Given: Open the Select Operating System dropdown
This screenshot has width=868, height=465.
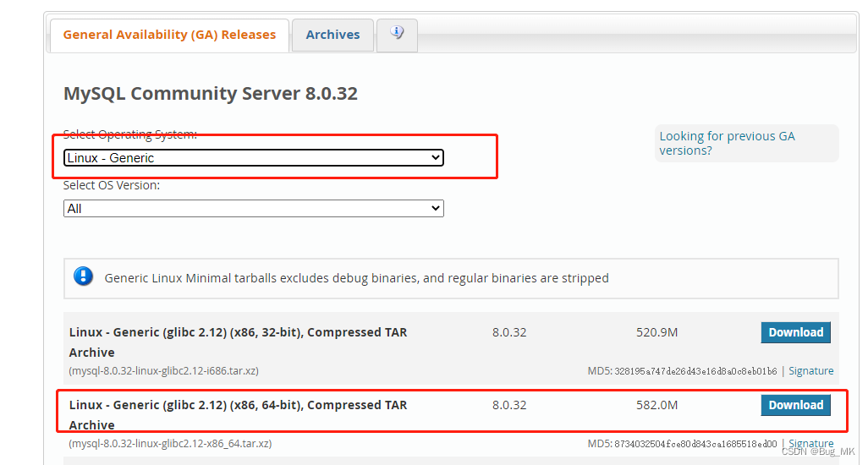Looking at the screenshot, I should pyautogui.click(x=254, y=157).
